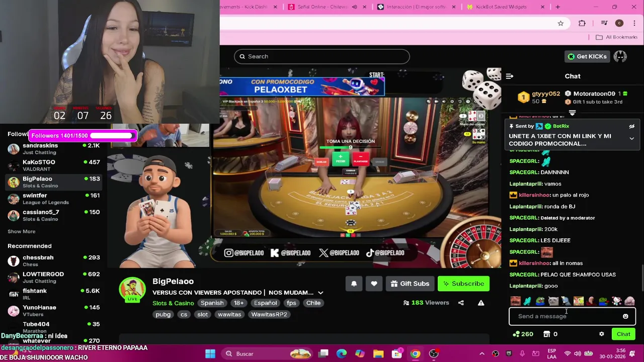The width and height of the screenshot is (644, 362).
Task: Insert the crying cat emote
Action: coord(553,301)
